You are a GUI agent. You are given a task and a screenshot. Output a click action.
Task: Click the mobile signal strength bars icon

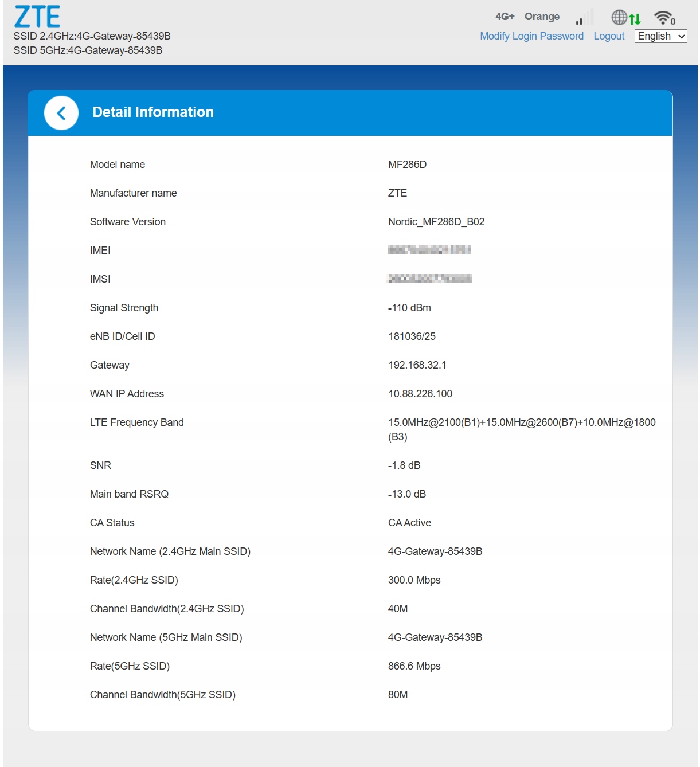(x=584, y=18)
